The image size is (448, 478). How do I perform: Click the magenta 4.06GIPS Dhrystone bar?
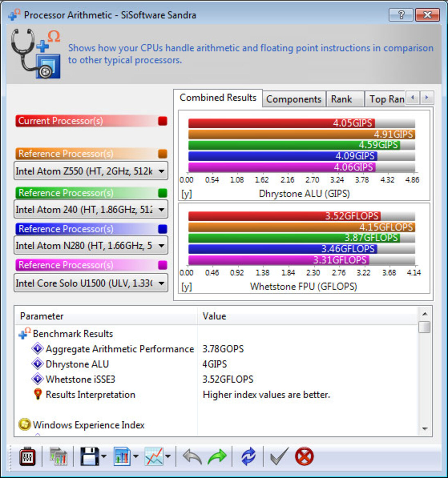pos(282,167)
